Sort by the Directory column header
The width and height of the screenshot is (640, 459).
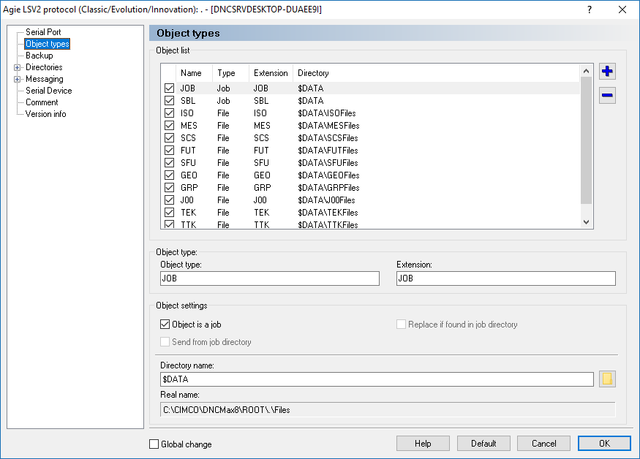(x=437, y=73)
